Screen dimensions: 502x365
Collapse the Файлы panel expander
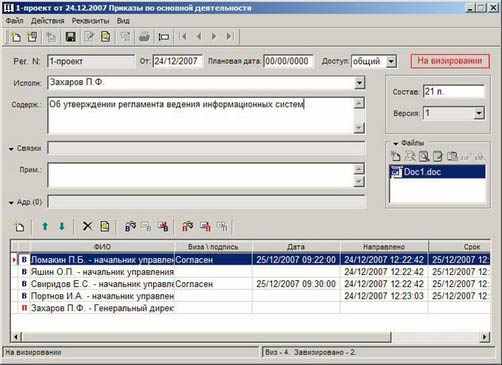[396, 144]
